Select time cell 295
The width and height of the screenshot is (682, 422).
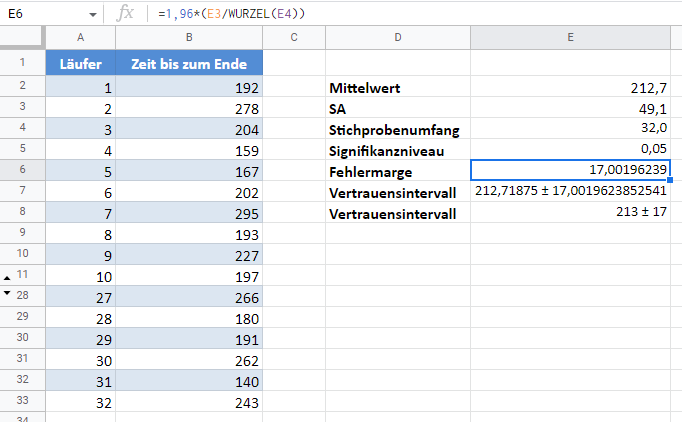189,212
